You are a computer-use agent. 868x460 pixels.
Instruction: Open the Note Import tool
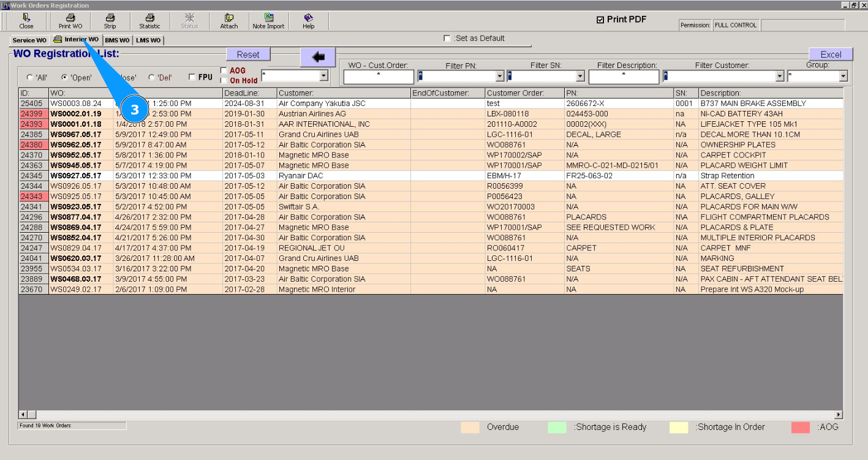tap(268, 18)
